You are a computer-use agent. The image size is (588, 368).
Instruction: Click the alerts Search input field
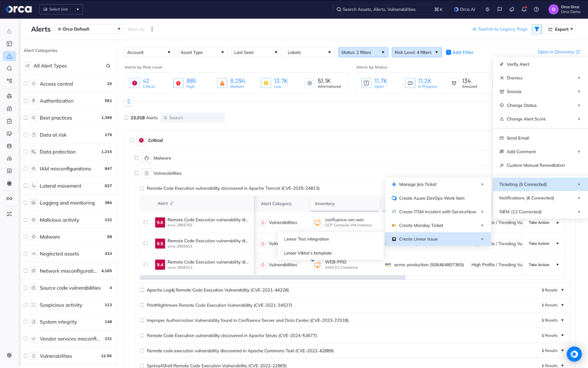tap(193, 117)
